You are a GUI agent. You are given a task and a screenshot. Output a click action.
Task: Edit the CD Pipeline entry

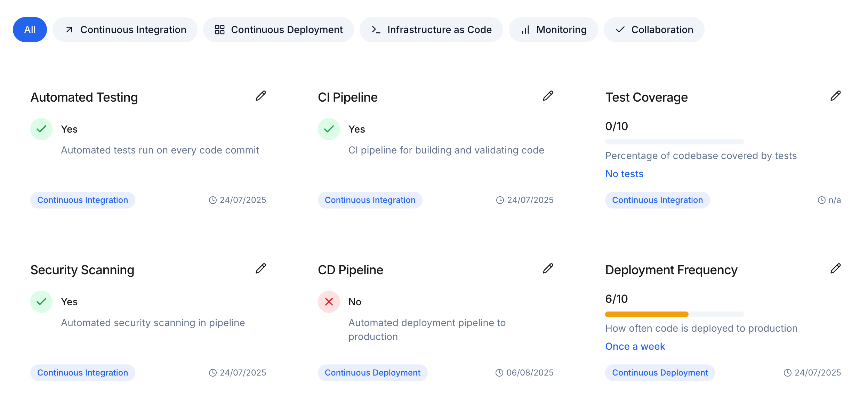pyautogui.click(x=548, y=268)
